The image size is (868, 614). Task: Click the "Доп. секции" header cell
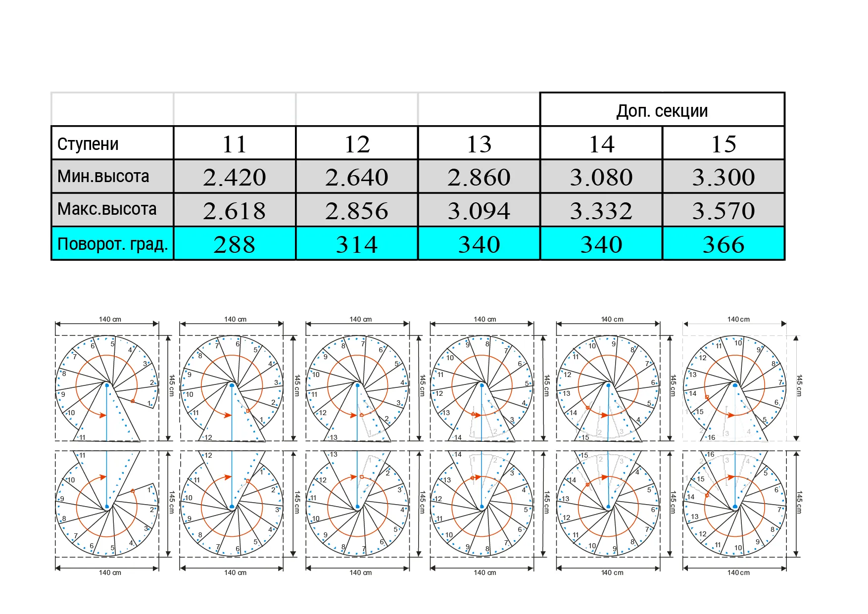pyautogui.click(x=662, y=110)
